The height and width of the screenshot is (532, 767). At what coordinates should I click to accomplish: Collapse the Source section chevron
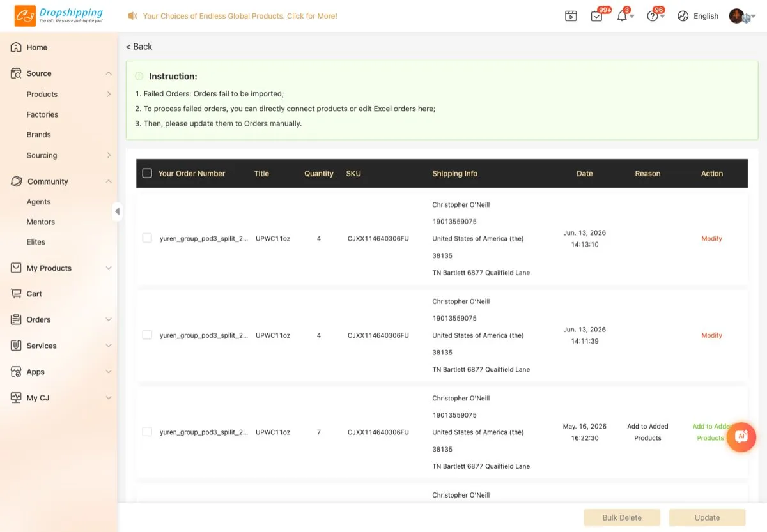[x=109, y=73]
